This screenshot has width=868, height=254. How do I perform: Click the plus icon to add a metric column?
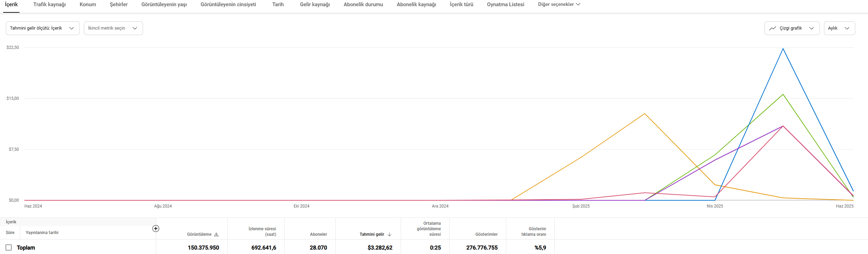(156, 229)
